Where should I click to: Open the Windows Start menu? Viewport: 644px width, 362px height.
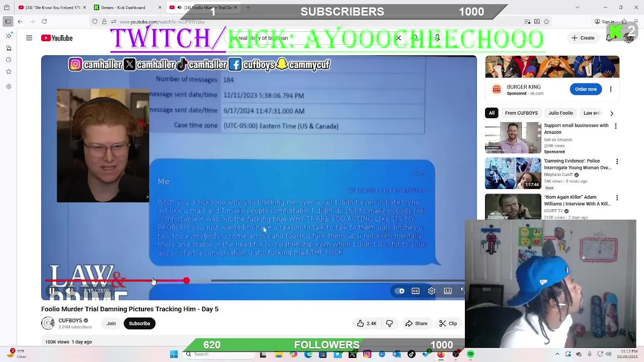tap(174, 354)
